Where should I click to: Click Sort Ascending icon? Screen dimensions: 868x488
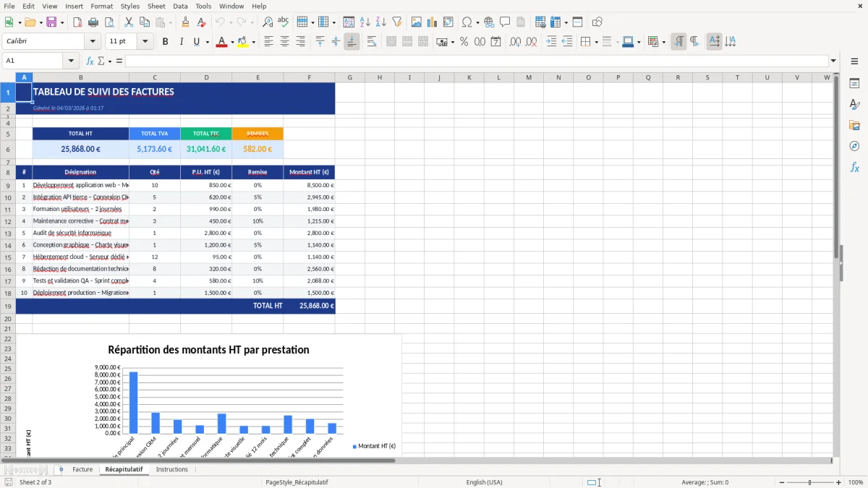[x=365, y=22]
